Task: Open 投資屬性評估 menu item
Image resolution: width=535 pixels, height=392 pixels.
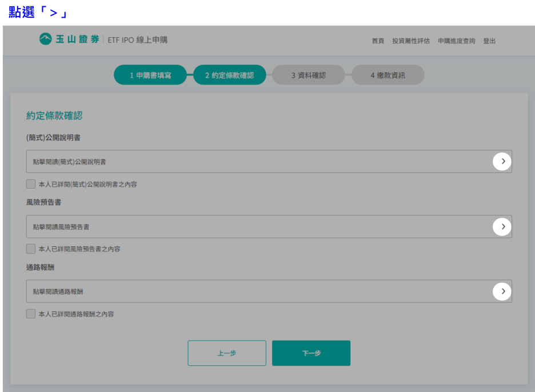Action: click(410, 41)
